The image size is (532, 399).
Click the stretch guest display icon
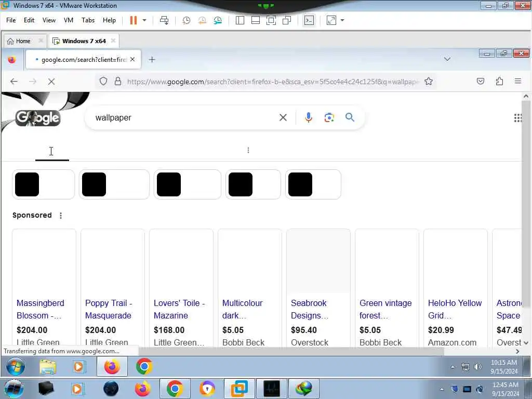[x=331, y=20]
